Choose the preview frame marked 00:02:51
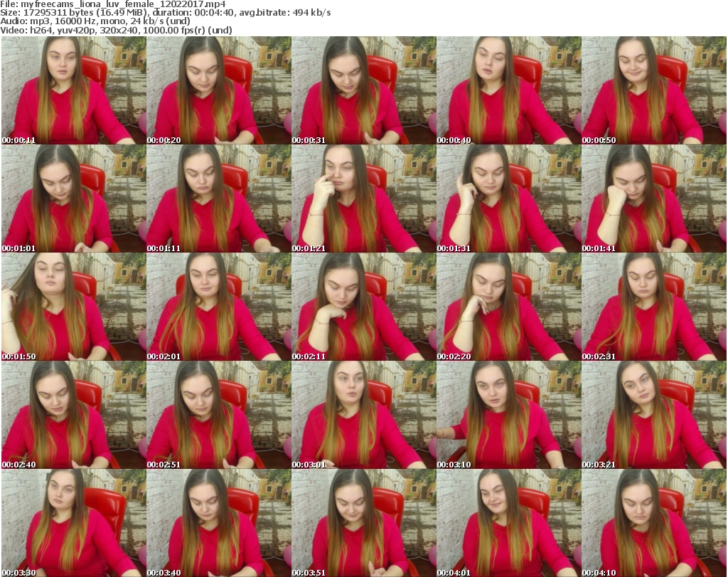The image size is (728, 577). (219, 415)
